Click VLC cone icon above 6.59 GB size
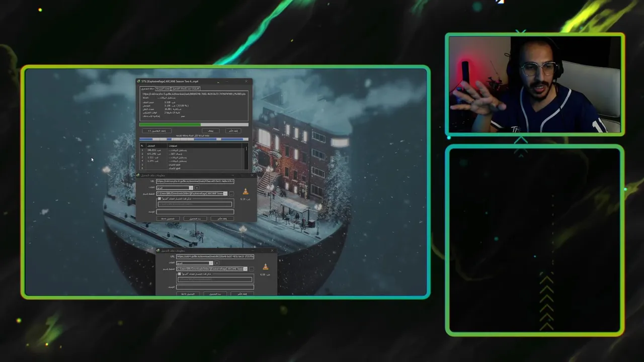 coord(266,266)
